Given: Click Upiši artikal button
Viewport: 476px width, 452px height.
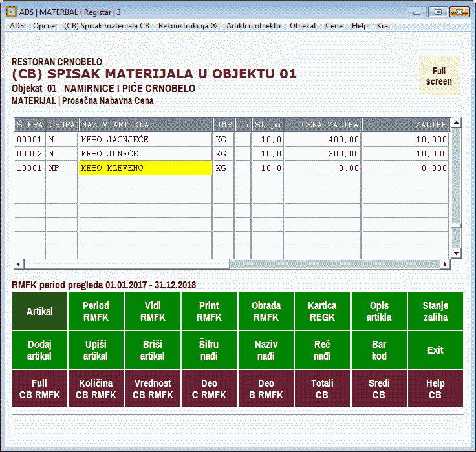Looking at the screenshot, I should tap(96, 350).
